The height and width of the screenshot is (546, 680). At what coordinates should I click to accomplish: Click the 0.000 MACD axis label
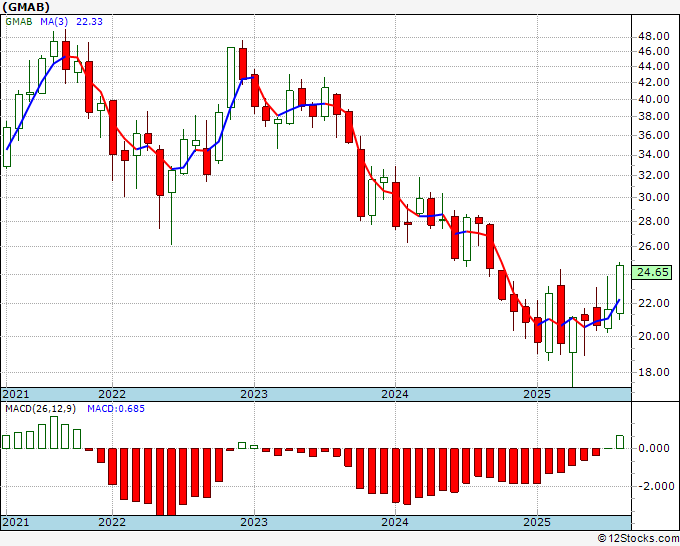click(654, 448)
